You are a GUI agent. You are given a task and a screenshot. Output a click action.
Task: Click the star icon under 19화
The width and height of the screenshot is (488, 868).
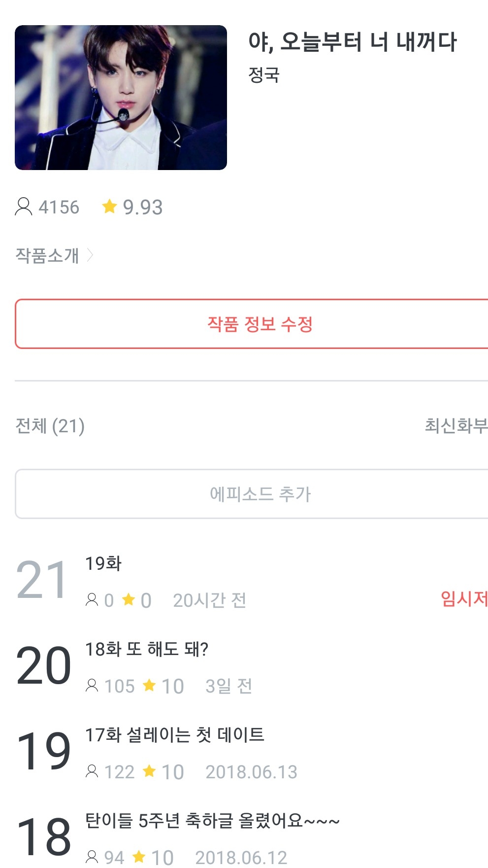129,600
